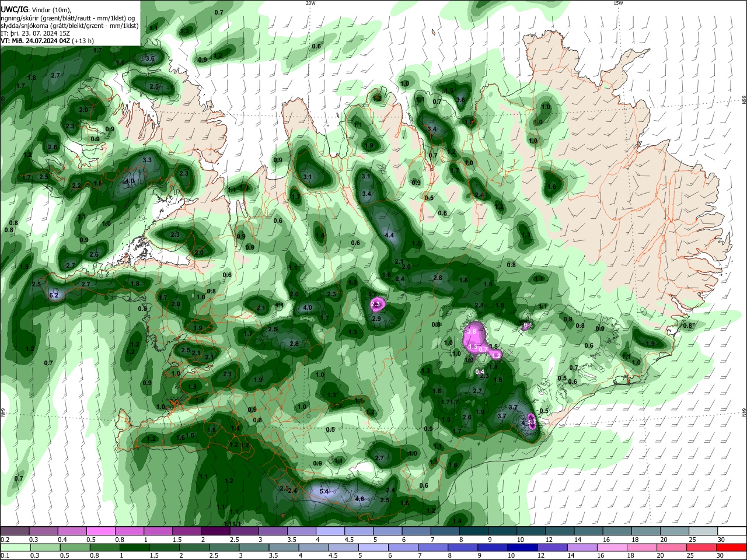Image resolution: width=747 pixels, height=560 pixels.
Task: Click the 2.9 precipitation value on the map
Action: pyautogui.click(x=376, y=318)
